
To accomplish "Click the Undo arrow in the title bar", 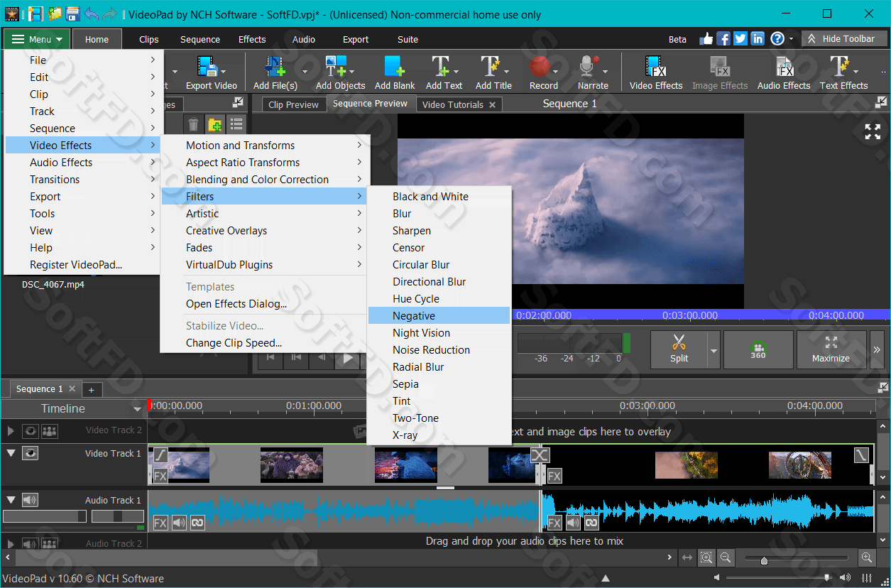I will (91, 13).
